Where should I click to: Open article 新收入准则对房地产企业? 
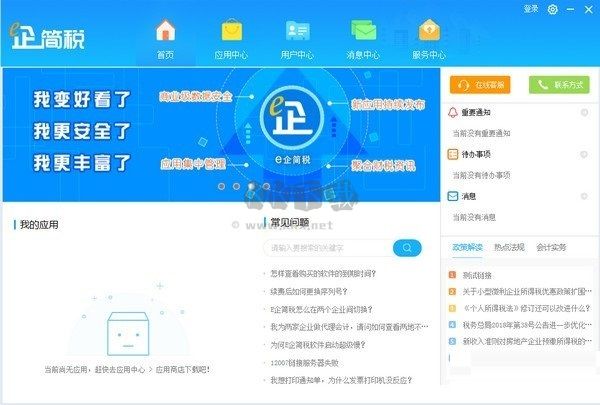tap(527, 341)
